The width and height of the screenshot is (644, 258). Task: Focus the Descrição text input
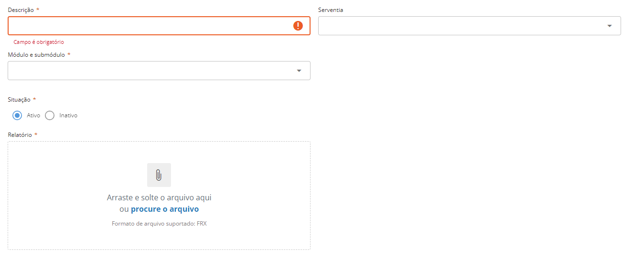[x=159, y=26]
